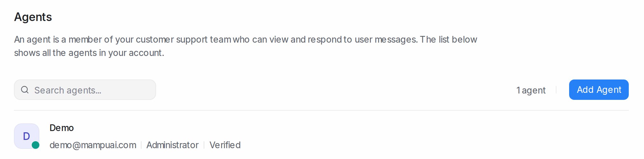Click the Verified status label
The image size is (644, 159).
225,145
